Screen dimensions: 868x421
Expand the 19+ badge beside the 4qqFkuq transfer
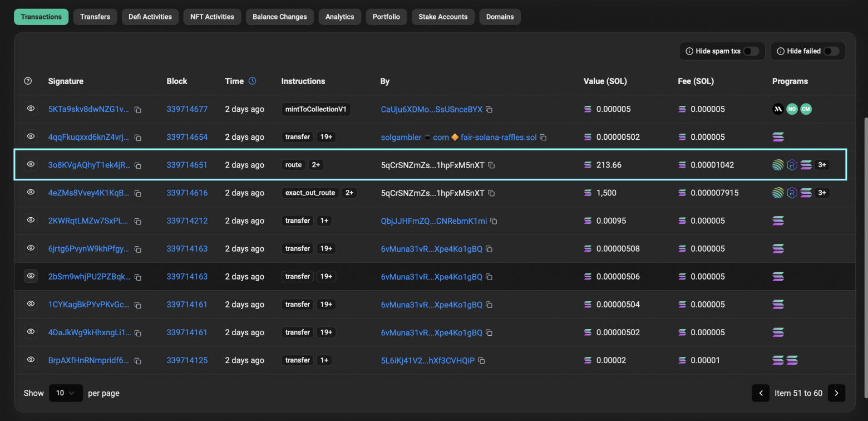[326, 136]
